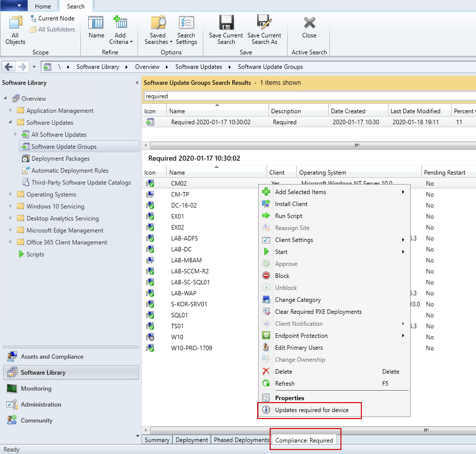
Task: Choose Refresh from context menu
Action: 333,384
